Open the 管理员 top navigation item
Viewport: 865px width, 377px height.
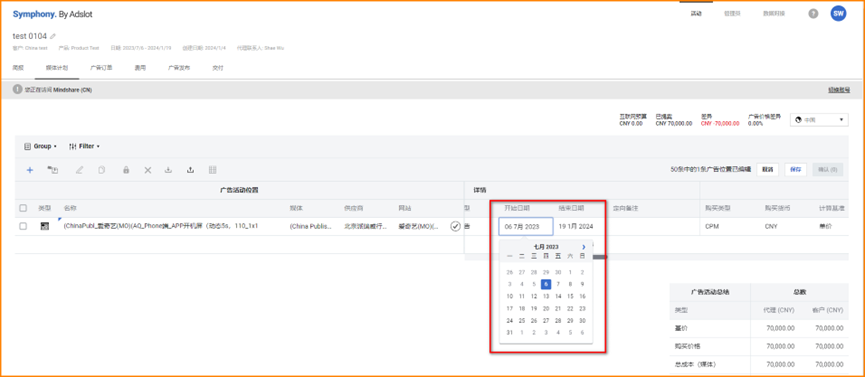click(x=731, y=14)
